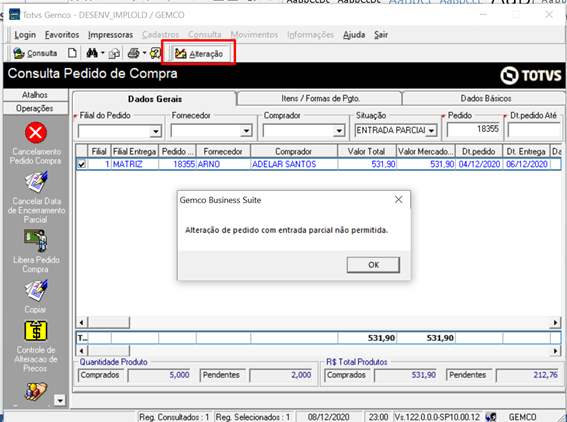
Task: Click the Reg. Selecionados : 1 status entry
Action: point(253,417)
